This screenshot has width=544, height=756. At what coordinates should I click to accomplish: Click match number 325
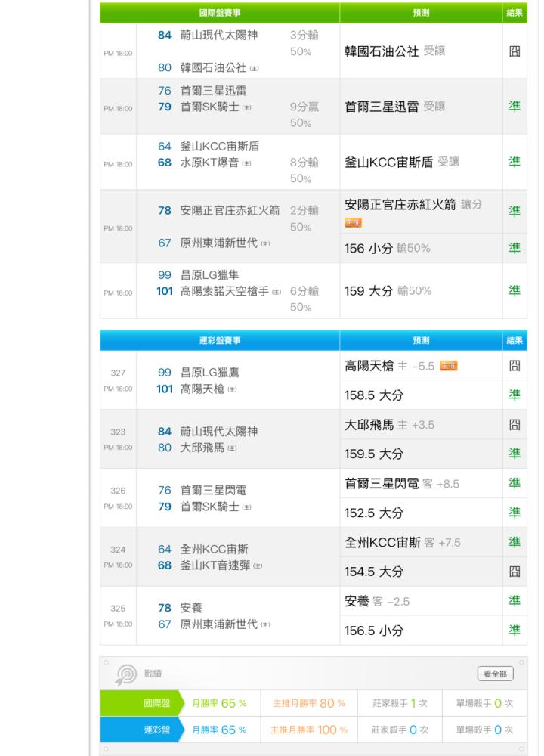click(118, 609)
